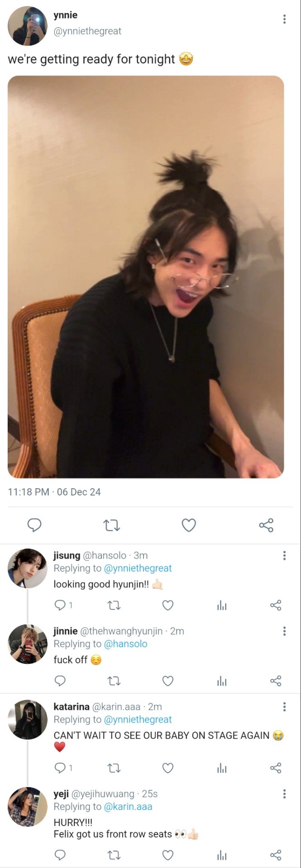Like the main tweet from ynnie
The width and height of the screenshot is (301, 868).
click(x=189, y=525)
